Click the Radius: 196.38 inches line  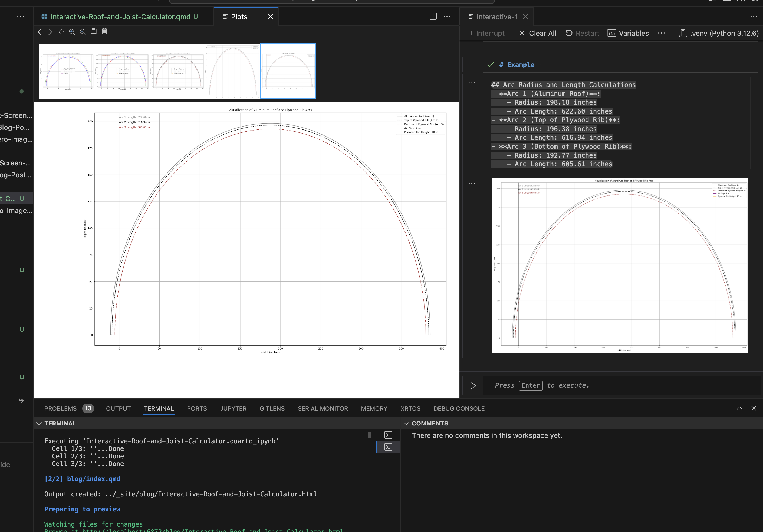(552, 129)
